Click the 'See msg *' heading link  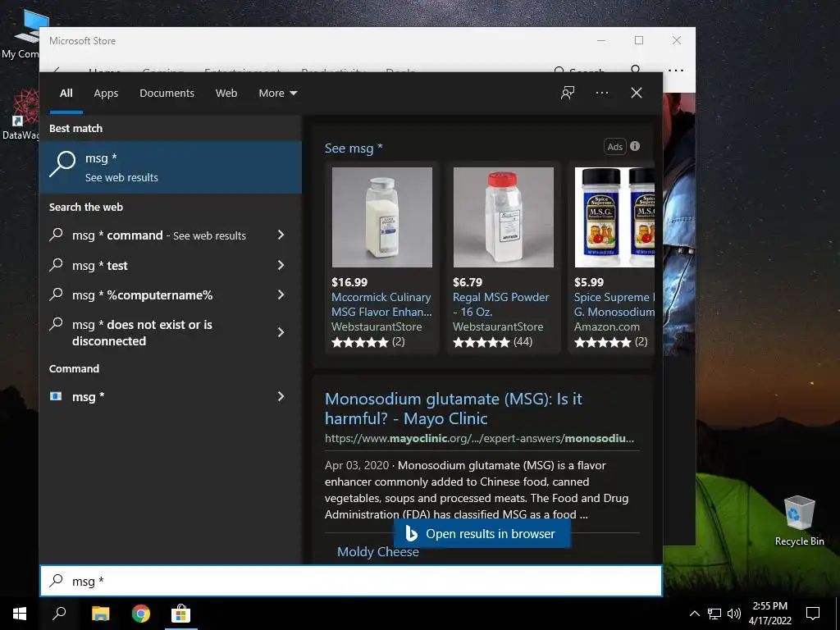(x=354, y=148)
